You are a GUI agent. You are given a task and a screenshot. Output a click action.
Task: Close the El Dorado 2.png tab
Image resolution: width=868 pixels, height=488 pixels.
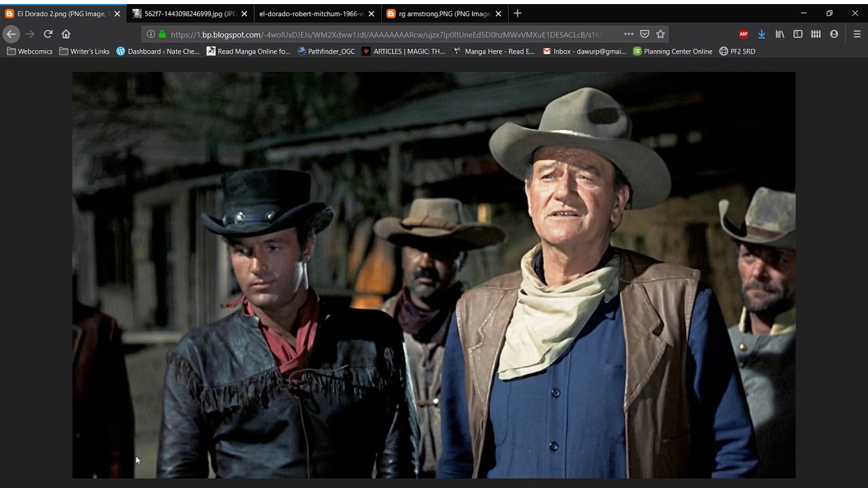[117, 14]
